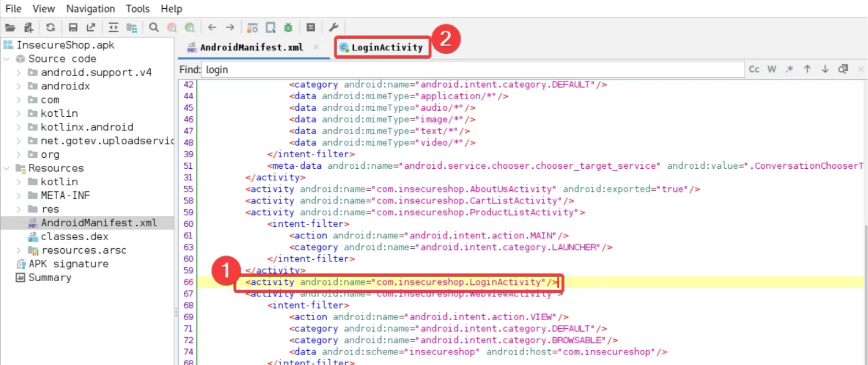
Task: Toggle Regex (.*) in find bar
Action: click(x=790, y=69)
